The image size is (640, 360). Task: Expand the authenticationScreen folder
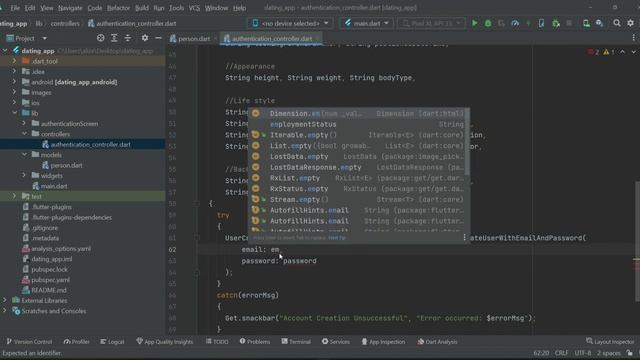(24, 123)
